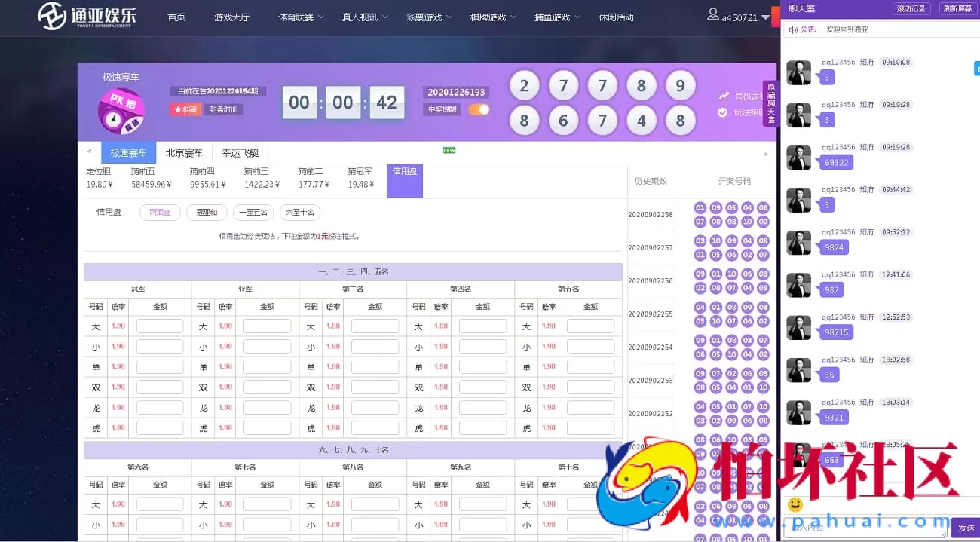Expand the 棋牌游戏 dropdown menu

pyautogui.click(x=488, y=17)
